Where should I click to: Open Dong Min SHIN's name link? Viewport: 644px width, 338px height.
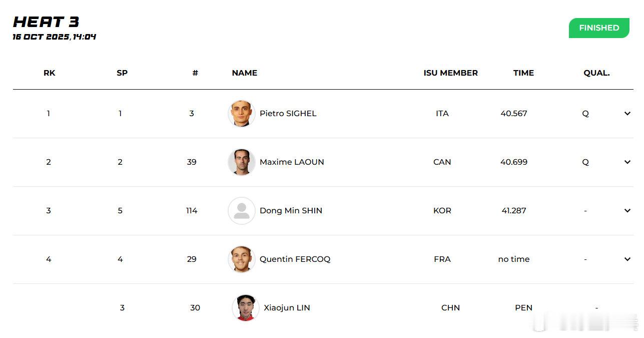[291, 211]
